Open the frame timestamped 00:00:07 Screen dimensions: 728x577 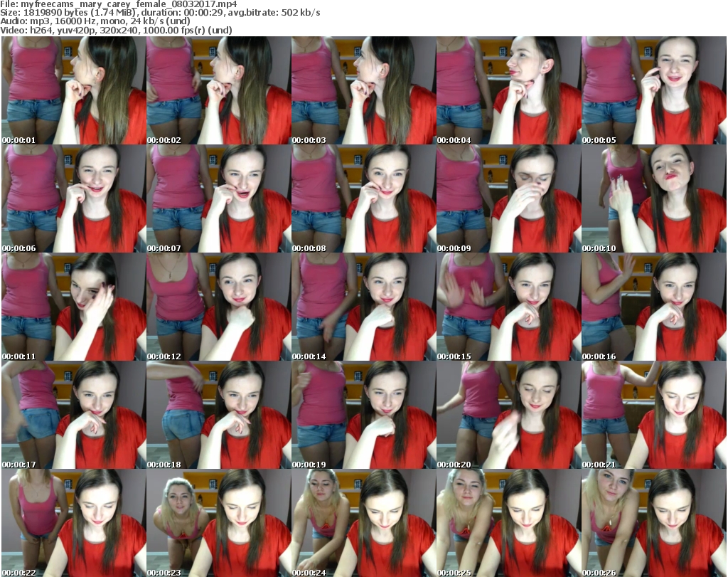point(219,198)
